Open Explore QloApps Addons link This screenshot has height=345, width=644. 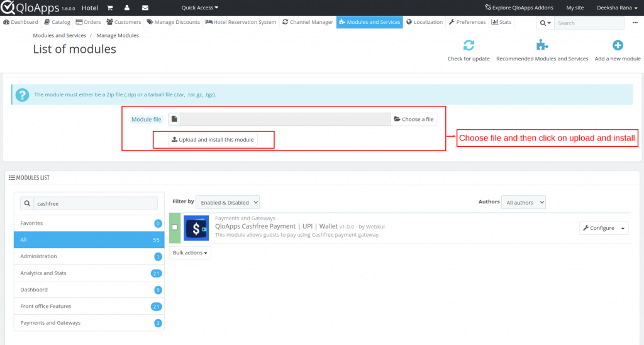(x=519, y=8)
